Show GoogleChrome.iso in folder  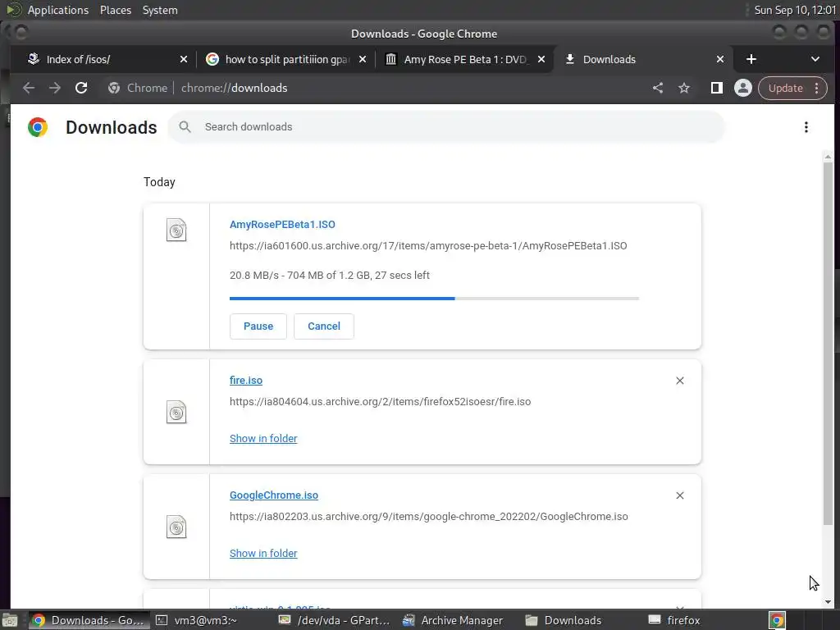[263, 554]
